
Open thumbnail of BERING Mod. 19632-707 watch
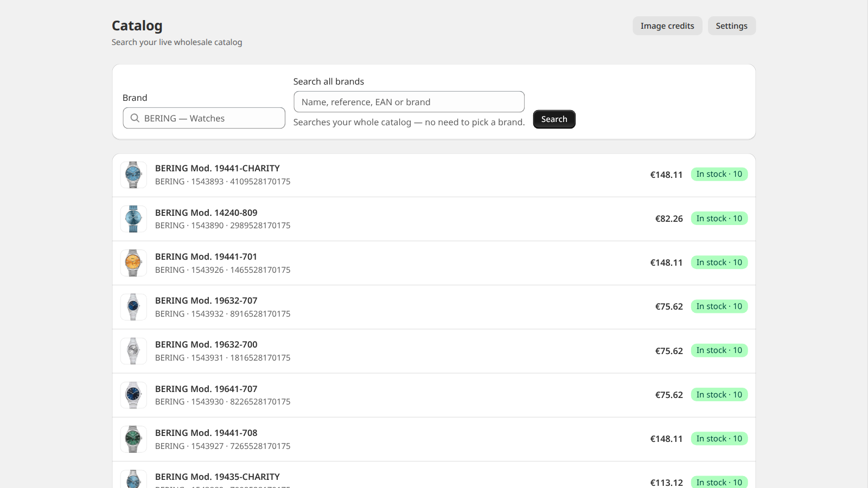(x=133, y=307)
